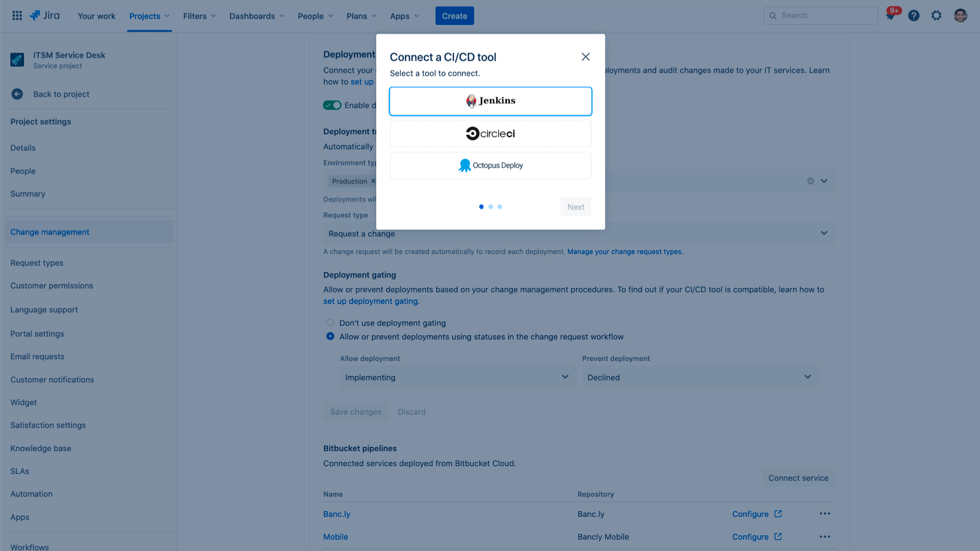Click Manage your change request types link

625,252
